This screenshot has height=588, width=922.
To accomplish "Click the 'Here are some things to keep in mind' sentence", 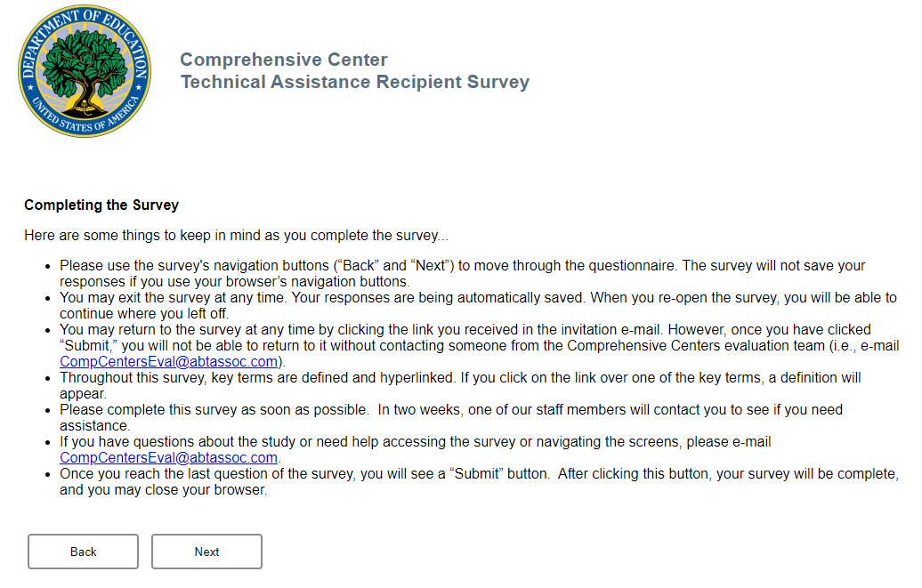I will click(237, 237).
